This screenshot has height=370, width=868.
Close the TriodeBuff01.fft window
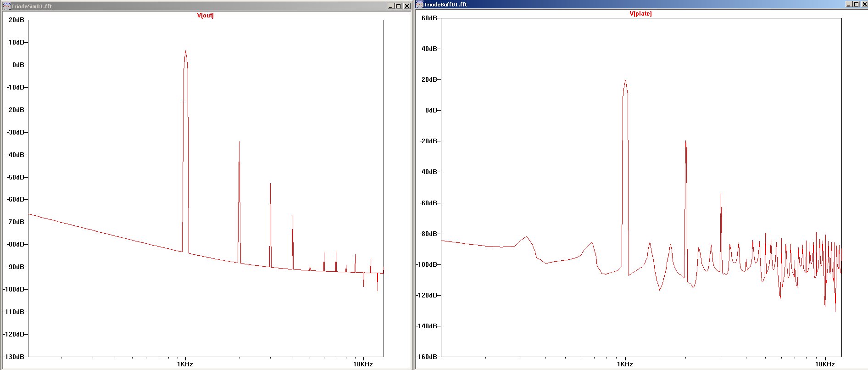click(864, 4)
